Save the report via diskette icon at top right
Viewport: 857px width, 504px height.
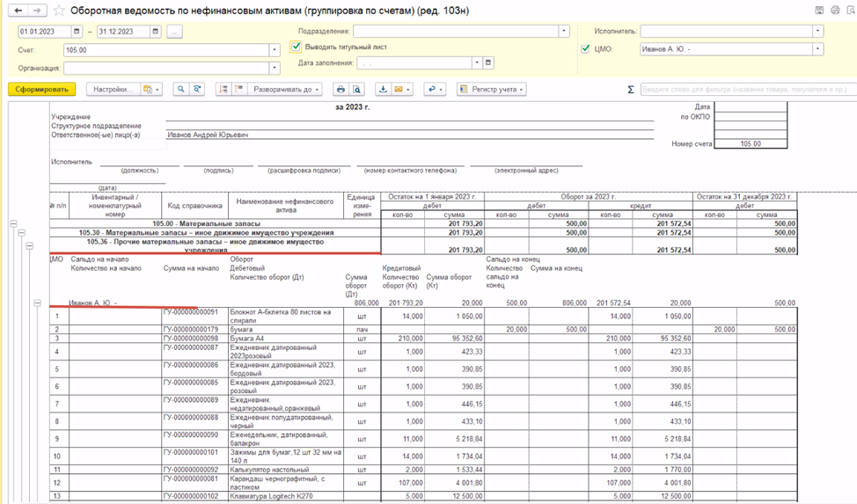(819, 11)
